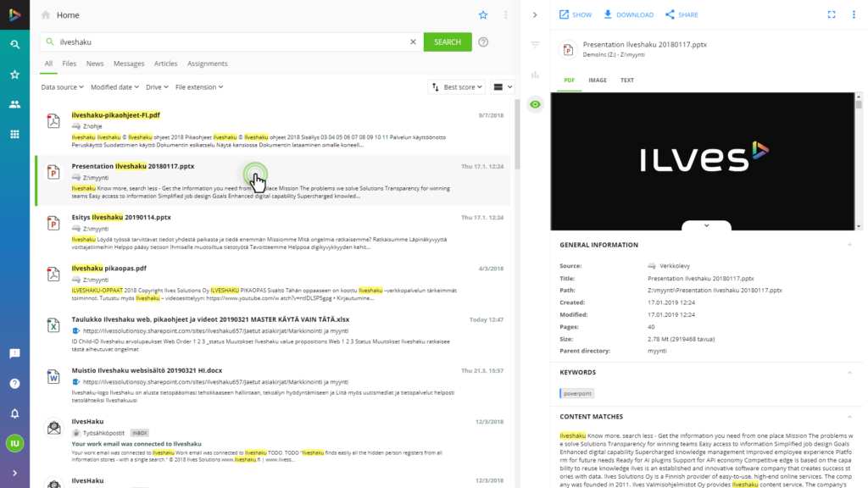Bookmark this search with the star icon
868x488 pixels.
[483, 15]
